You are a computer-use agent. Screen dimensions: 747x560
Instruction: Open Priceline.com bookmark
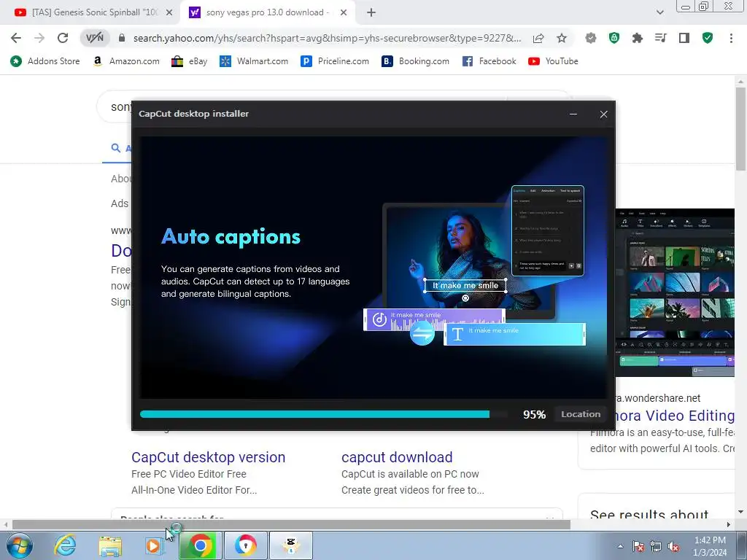pos(336,61)
